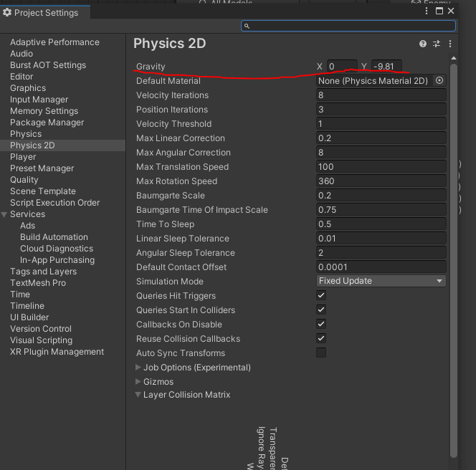Toggle Queries Hit Triggers checkbox

point(321,295)
